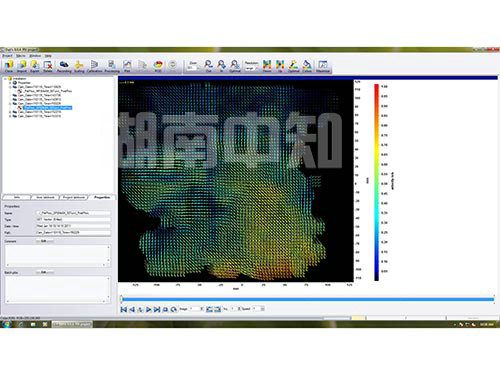Viewport: 500px width, 375px height.
Task: Click the Maximize view toolbar icon
Action: click(x=323, y=66)
